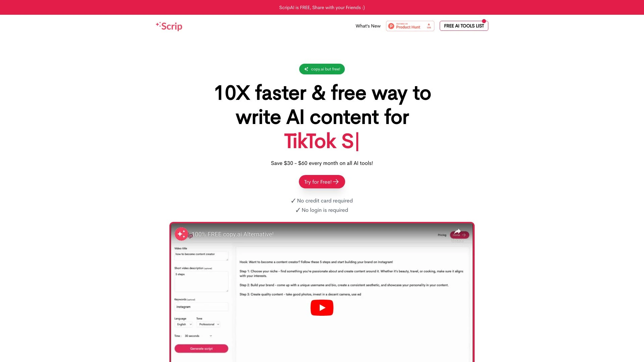Click the 'copy.ai but free!' toggle badge
644x362 pixels.
pos(322,68)
